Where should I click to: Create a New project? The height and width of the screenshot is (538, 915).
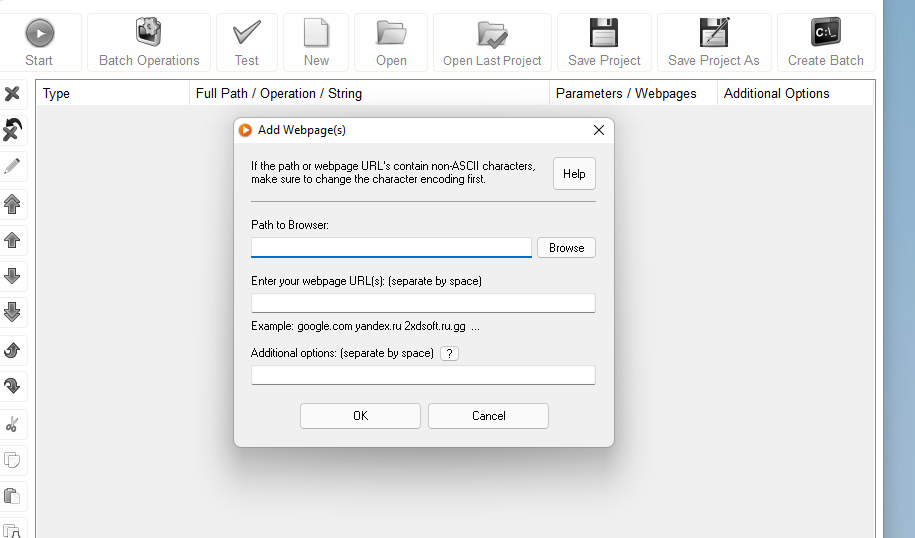tap(316, 34)
